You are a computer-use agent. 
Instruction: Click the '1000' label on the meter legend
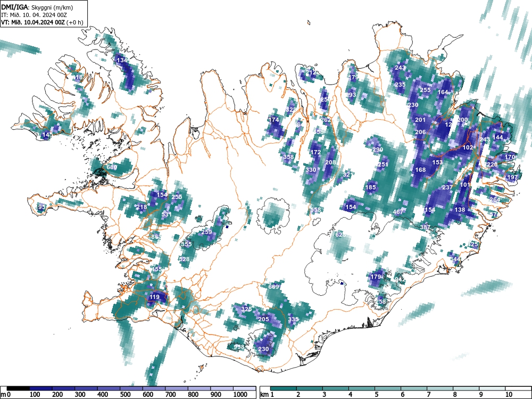(240, 394)
